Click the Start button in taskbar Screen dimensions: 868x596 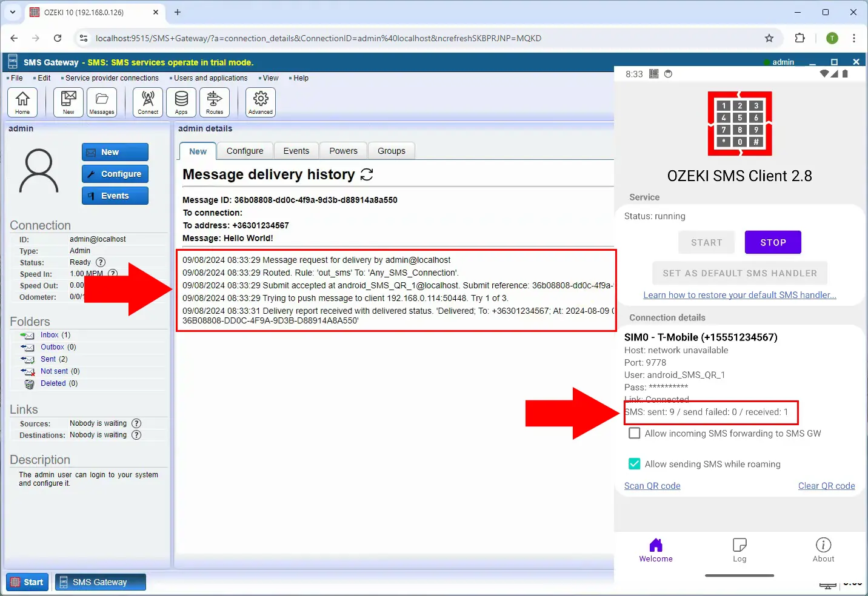(27, 582)
